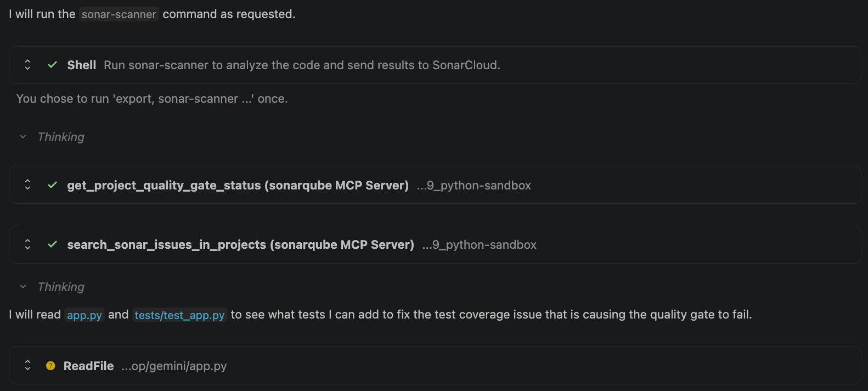This screenshot has width=868, height=391.
Task: Click the first Thinking label text
Action: [61, 137]
